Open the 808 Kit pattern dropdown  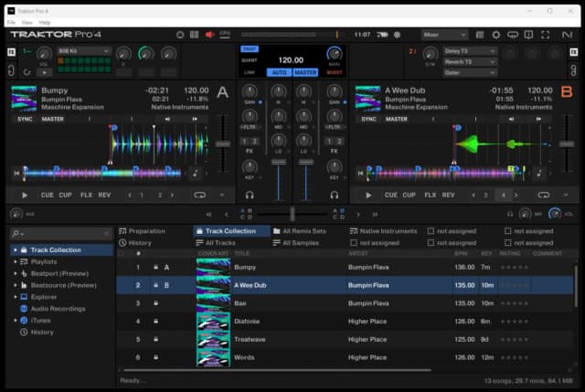point(83,51)
